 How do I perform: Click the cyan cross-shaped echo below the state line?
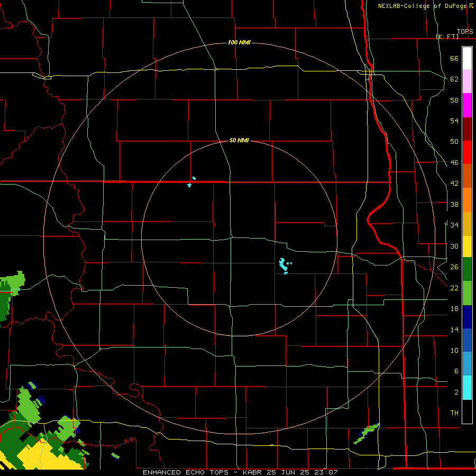pyautogui.click(x=189, y=185)
